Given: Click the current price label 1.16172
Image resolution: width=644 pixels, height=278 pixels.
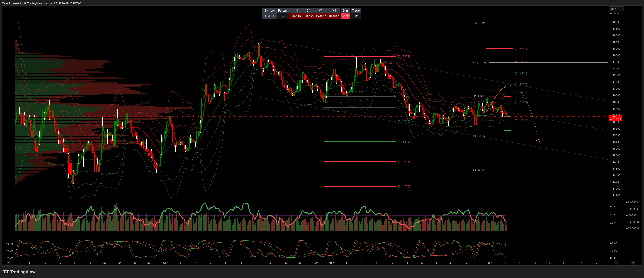Looking at the screenshot, I should pos(615,117).
